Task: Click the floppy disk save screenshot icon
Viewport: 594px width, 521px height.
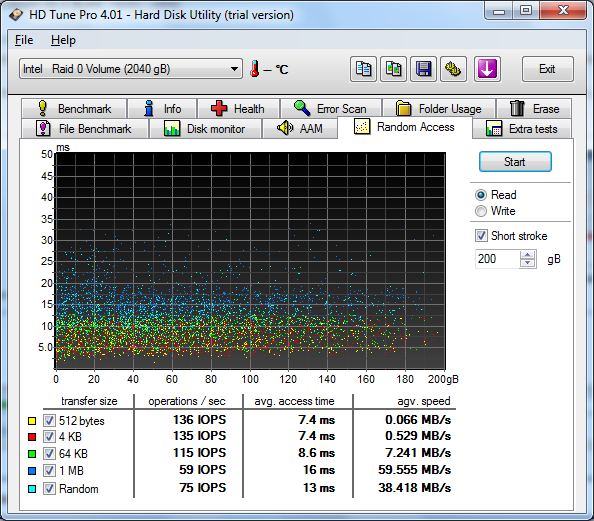Action: click(423, 69)
